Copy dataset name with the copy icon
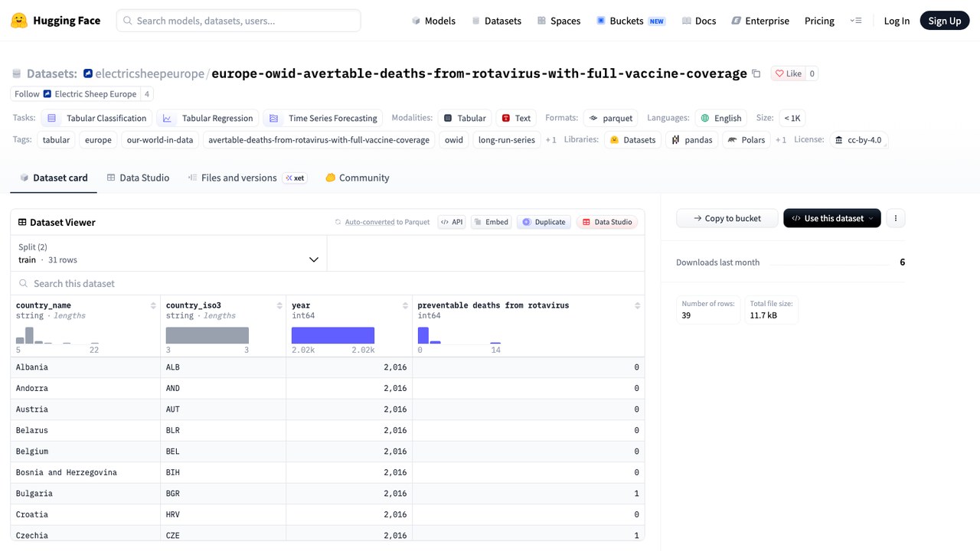The width and height of the screenshot is (980, 551). pos(756,73)
